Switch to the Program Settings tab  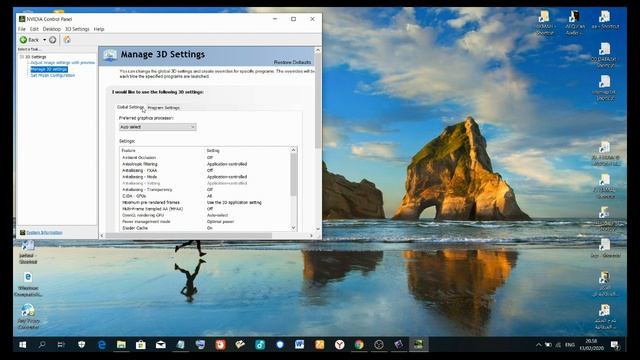pos(163,108)
